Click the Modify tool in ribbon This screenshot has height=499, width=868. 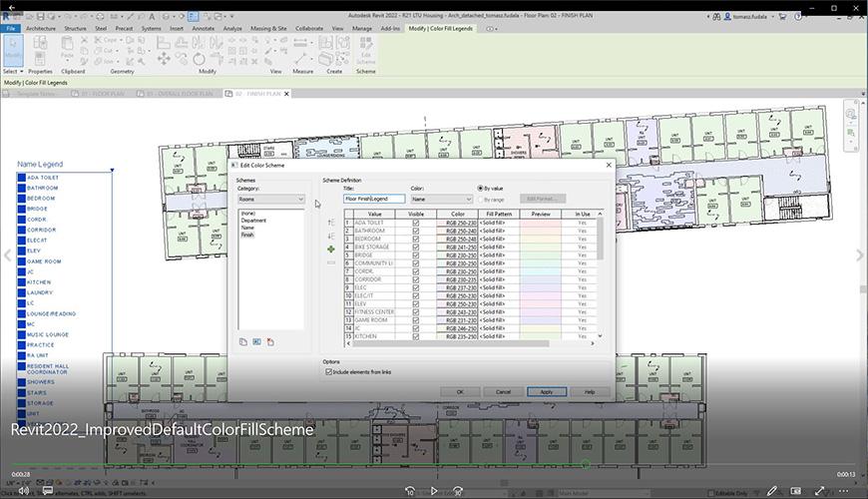(13, 50)
